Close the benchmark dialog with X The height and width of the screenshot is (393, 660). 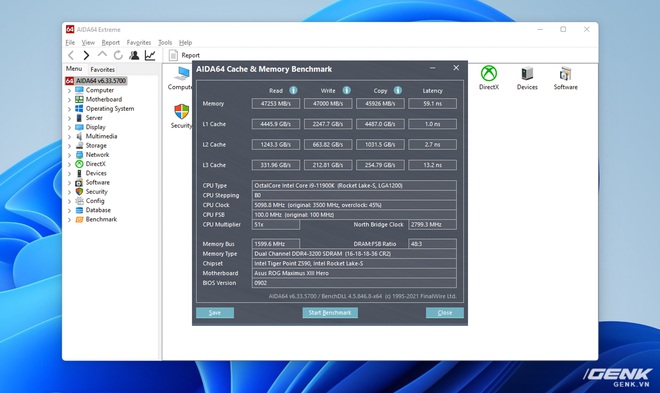(456, 68)
